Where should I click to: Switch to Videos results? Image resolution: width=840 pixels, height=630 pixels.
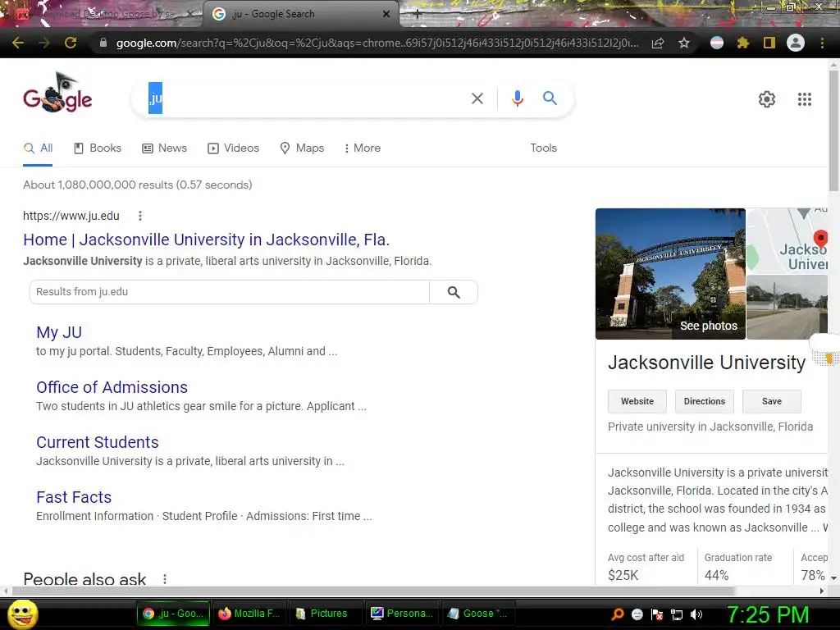point(234,148)
